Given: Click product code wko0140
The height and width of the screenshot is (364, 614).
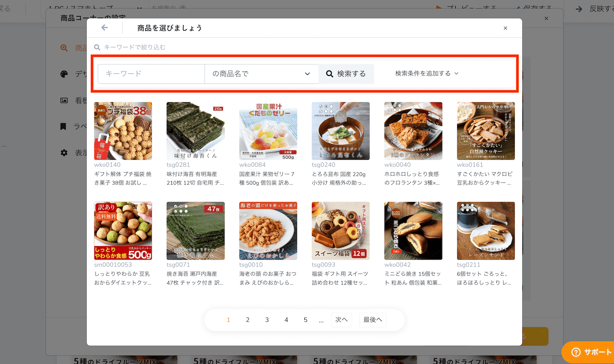Looking at the screenshot, I should pos(107,165).
